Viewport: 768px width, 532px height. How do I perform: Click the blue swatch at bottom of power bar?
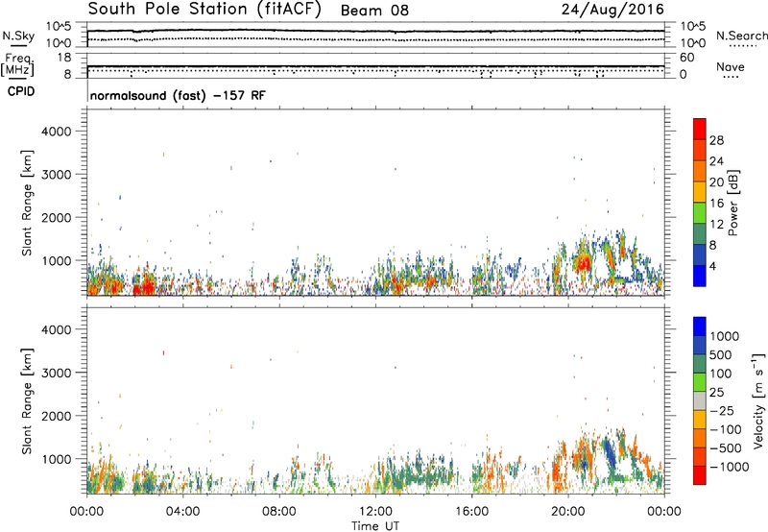pyautogui.click(x=700, y=276)
